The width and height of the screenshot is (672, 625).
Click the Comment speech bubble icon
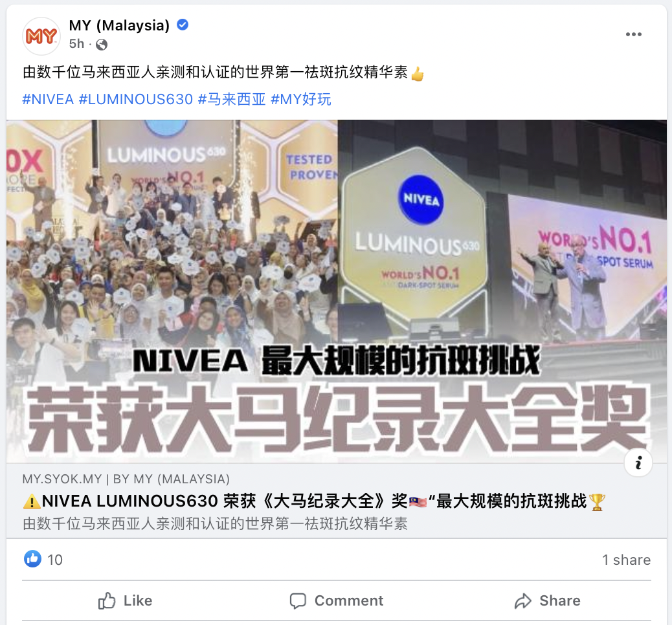coord(298,600)
